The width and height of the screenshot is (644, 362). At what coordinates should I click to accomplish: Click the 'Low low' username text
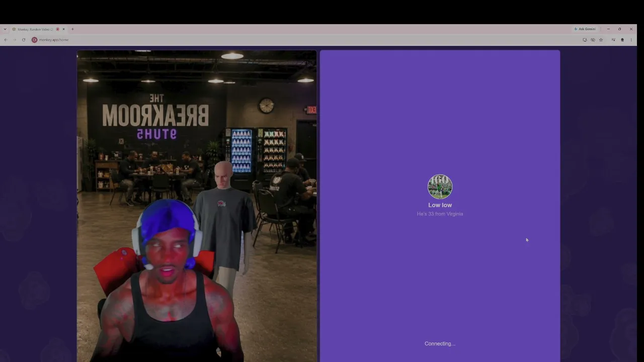coord(440,205)
